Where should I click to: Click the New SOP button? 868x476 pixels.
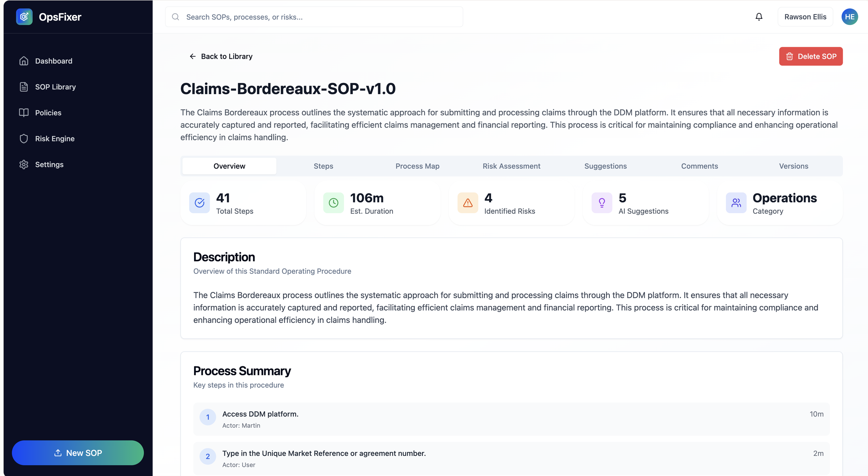click(78, 453)
